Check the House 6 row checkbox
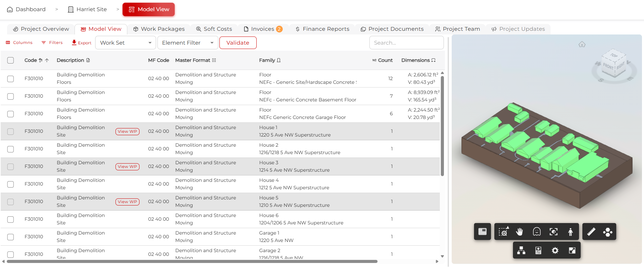644x267 pixels. tap(10, 219)
